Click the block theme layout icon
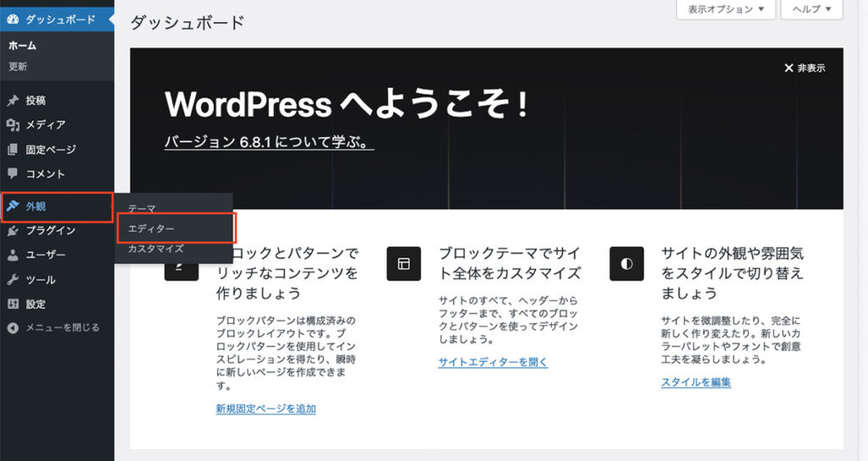The image size is (868, 461). point(404,264)
